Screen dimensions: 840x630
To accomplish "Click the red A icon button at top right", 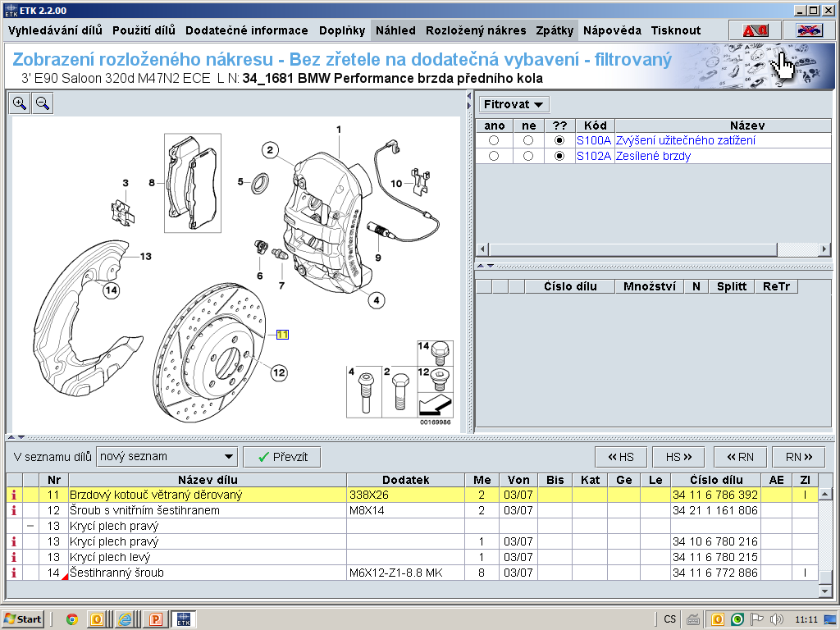I will (756, 31).
